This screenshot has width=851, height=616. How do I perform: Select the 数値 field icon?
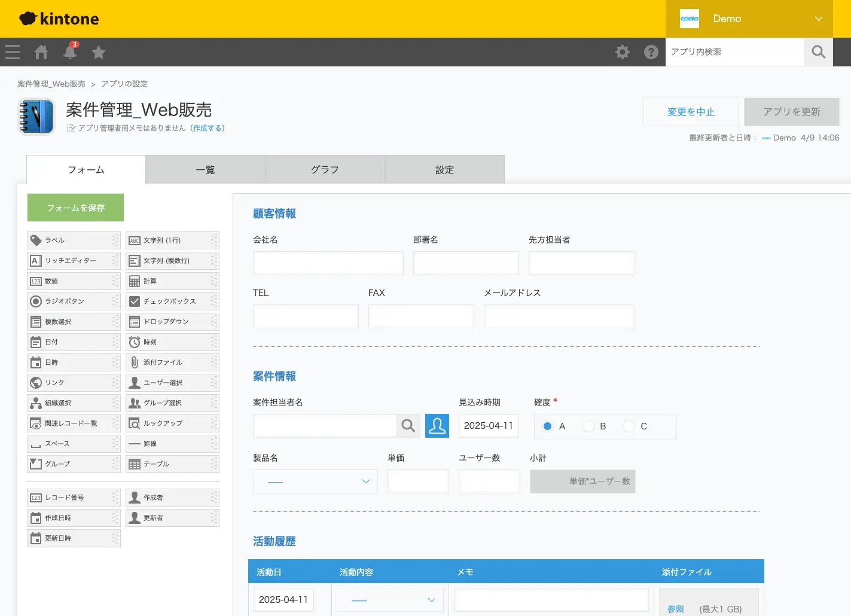coord(36,281)
